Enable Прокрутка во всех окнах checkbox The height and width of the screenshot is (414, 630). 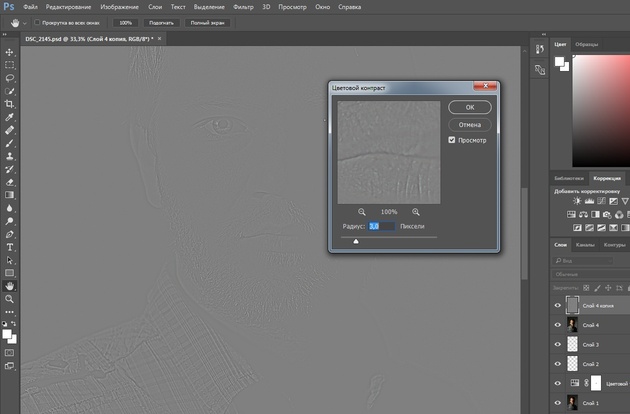pos(37,21)
